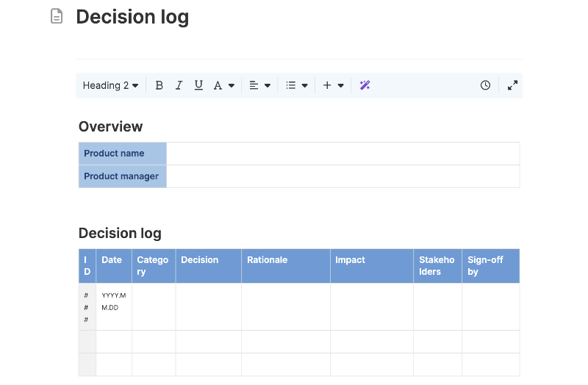Select the YYYY.MM.DD date cell
588x385 pixels.
114,306
